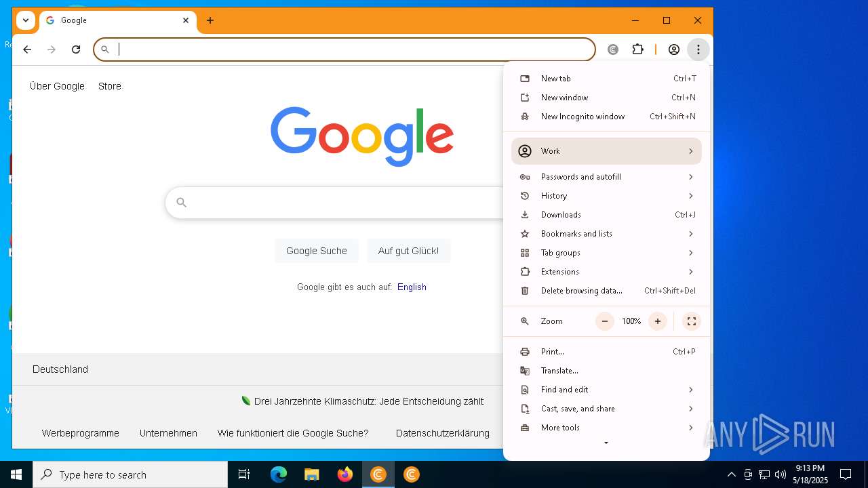The width and height of the screenshot is (868, 488).
Task: Select Delete browsing data menu item
Action: 607,291
